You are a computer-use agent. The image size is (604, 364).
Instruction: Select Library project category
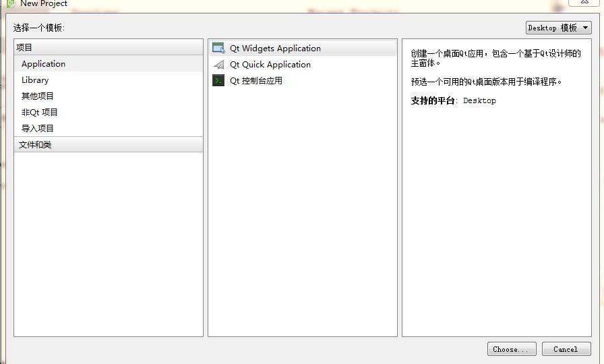click(x=109, y=80)
